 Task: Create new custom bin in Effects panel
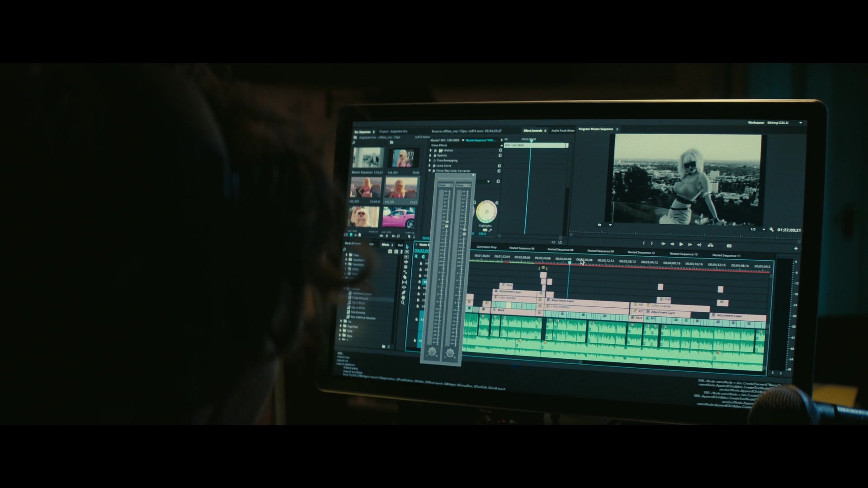383,346
